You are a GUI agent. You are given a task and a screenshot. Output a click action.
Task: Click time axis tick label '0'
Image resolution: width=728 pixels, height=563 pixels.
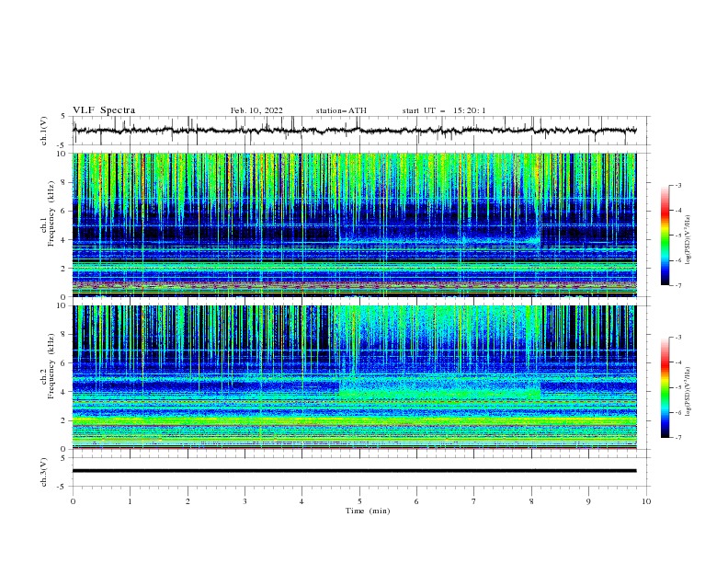pos(73,501)
